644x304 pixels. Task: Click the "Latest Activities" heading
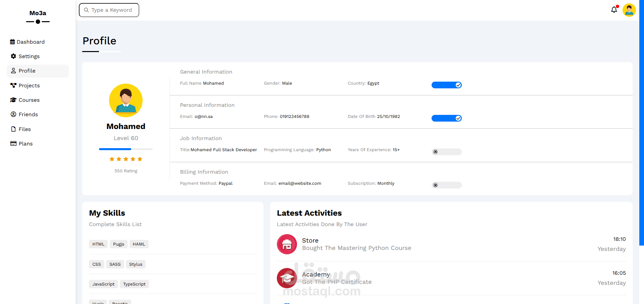click(309, 213)
